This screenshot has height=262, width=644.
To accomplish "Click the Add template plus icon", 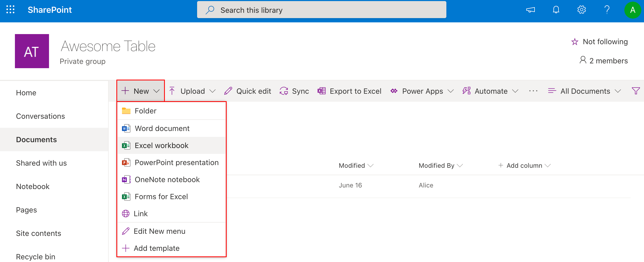I will click(126, 248).
